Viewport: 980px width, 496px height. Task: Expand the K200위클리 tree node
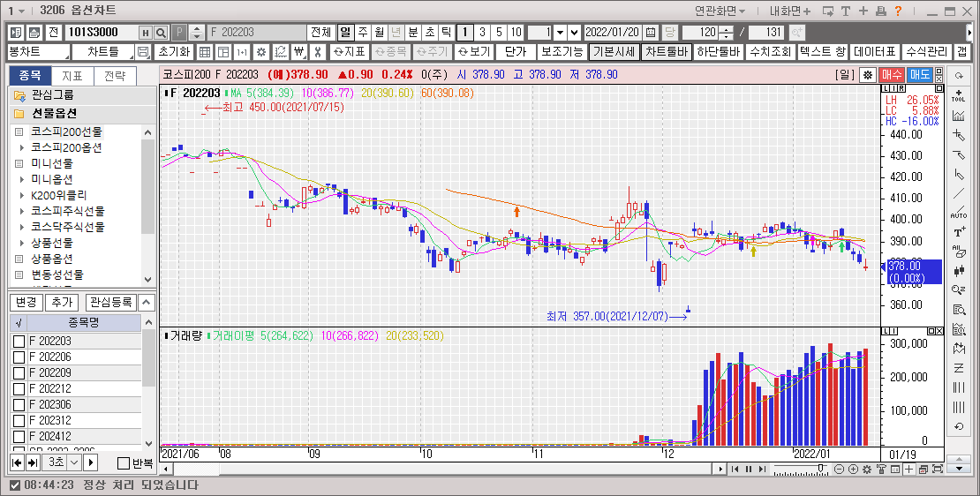tap(22, 196)
